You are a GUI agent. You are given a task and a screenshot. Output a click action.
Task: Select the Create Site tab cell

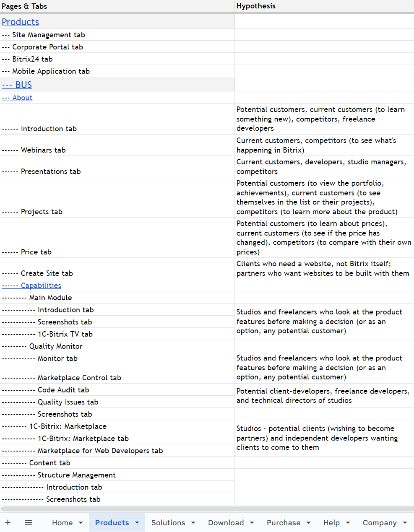click(x=117, y=269)
